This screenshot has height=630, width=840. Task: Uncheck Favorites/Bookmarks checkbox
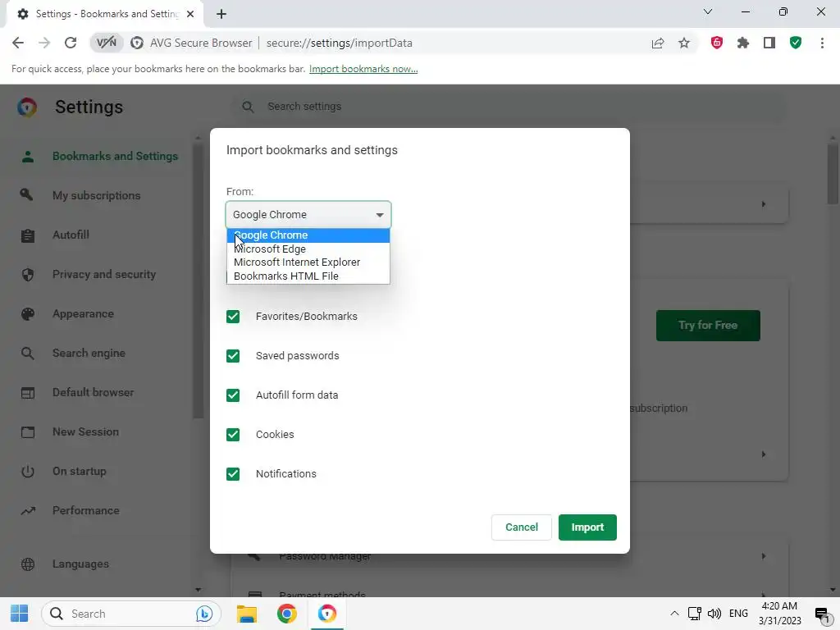pyautogui.click(x=233, y=317)
